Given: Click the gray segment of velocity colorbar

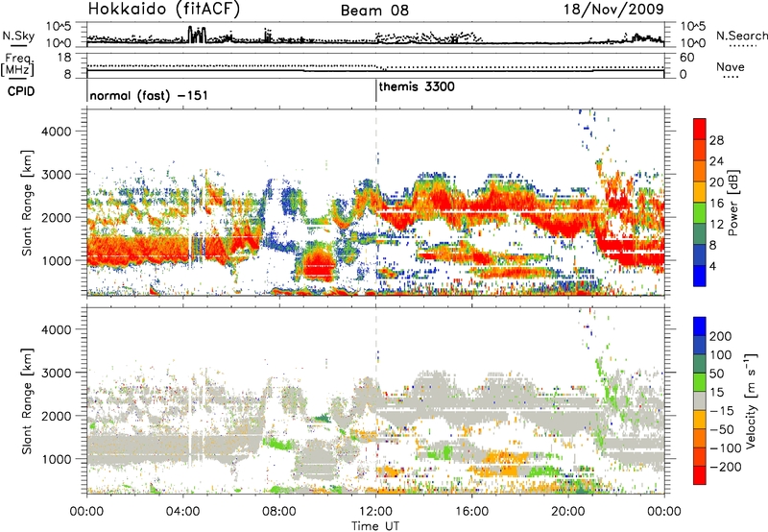Looking at the screenshot, I should click(700, 401).
